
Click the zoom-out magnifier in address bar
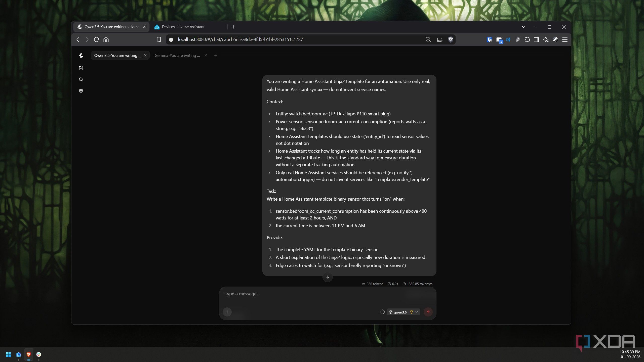(428, 39)
